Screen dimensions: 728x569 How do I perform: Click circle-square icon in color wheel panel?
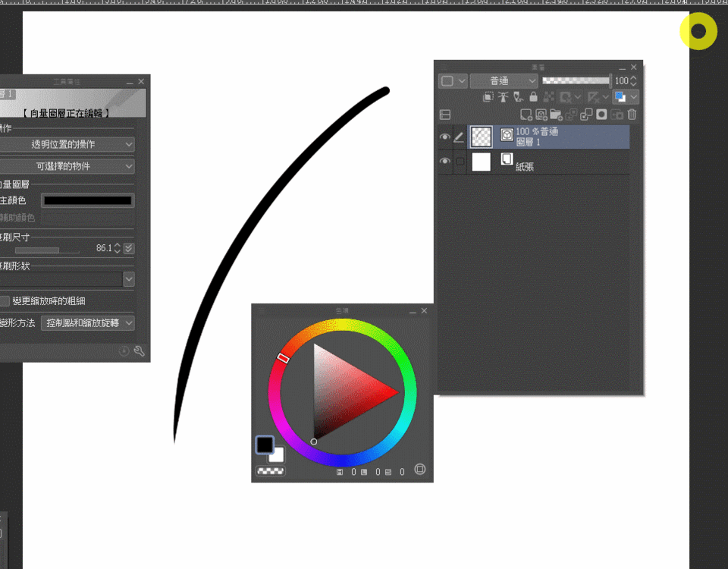click(x=419, y=469)
